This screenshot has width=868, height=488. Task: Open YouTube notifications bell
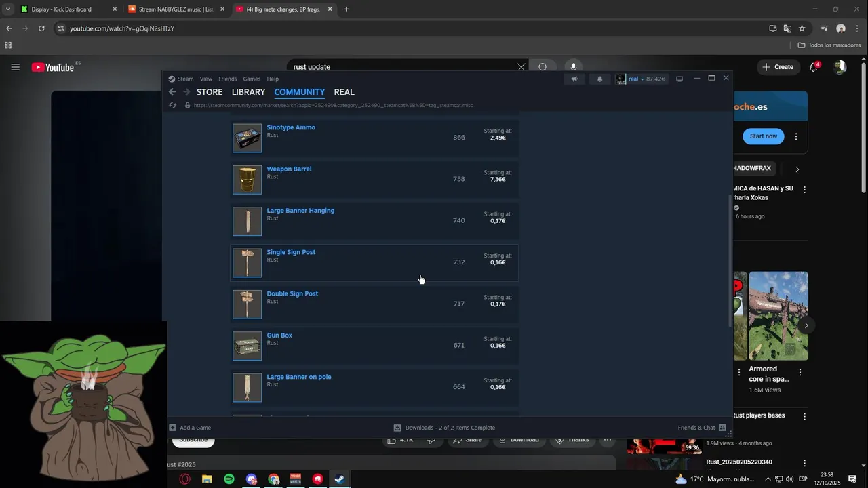pyautogui.click(x=814, y=67)
